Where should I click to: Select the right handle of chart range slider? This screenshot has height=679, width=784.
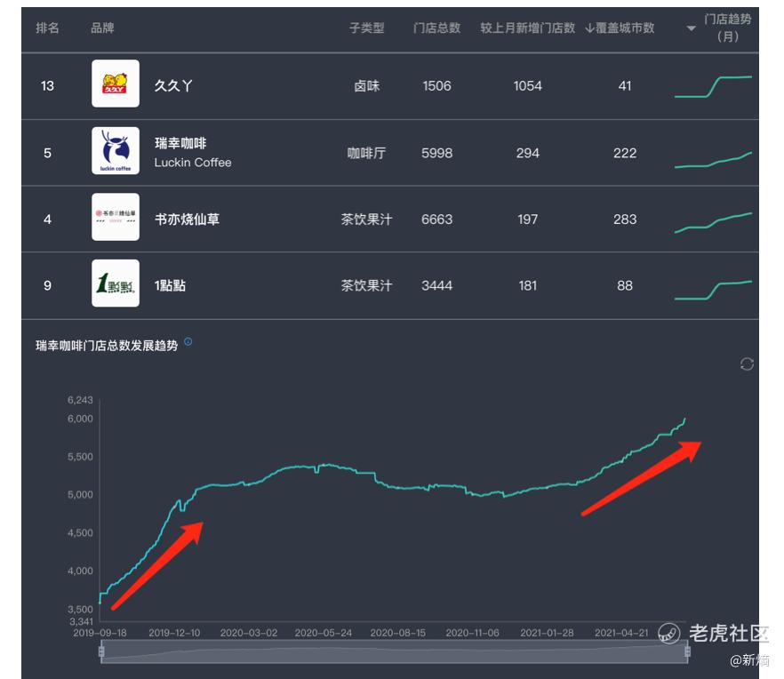pos(687,651)
